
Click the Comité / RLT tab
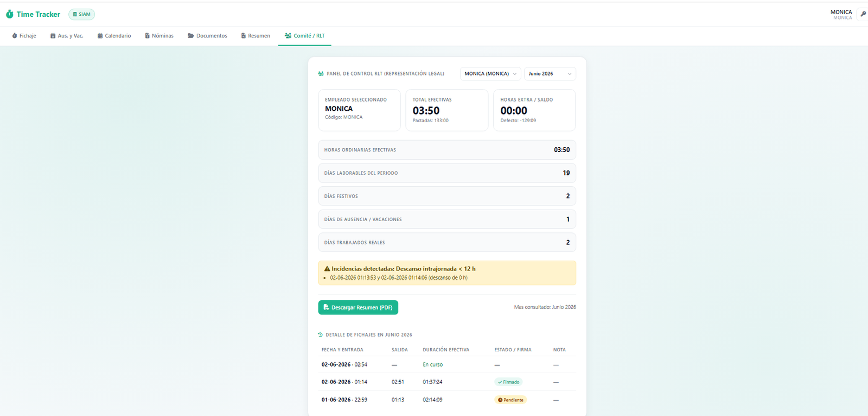(x=304, y=36)
